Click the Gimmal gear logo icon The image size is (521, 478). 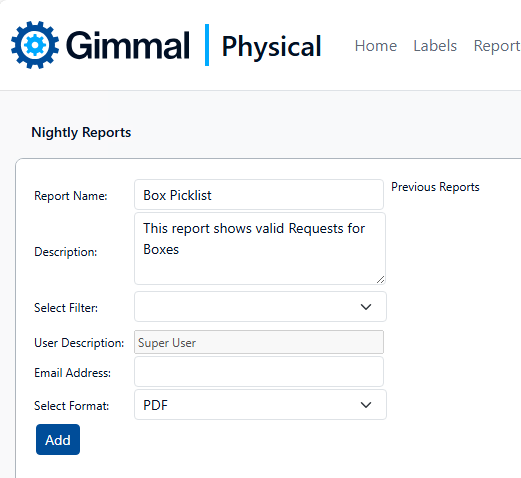35,45
